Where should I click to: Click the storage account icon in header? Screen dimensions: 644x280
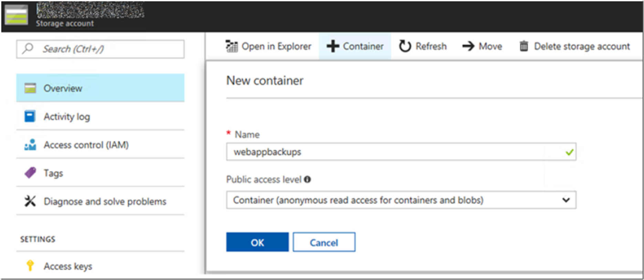pyautogui.click(x=16, y=15)
